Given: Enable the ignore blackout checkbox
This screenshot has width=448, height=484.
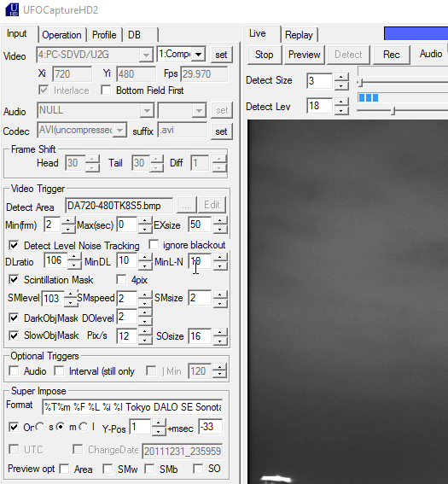Looking at the screenshot, I should point(154,244).
